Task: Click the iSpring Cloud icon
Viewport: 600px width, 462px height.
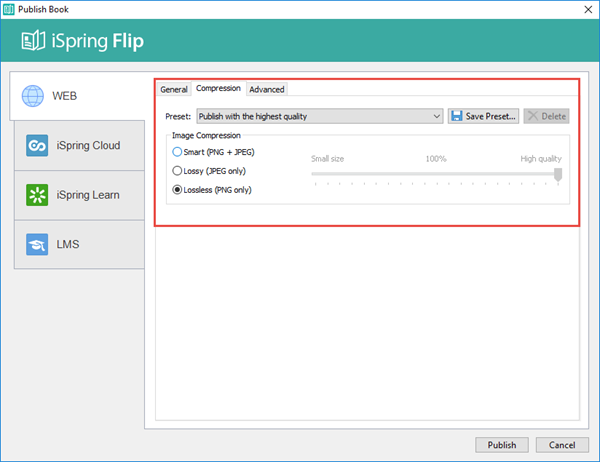Action: (x=37, y=145)
